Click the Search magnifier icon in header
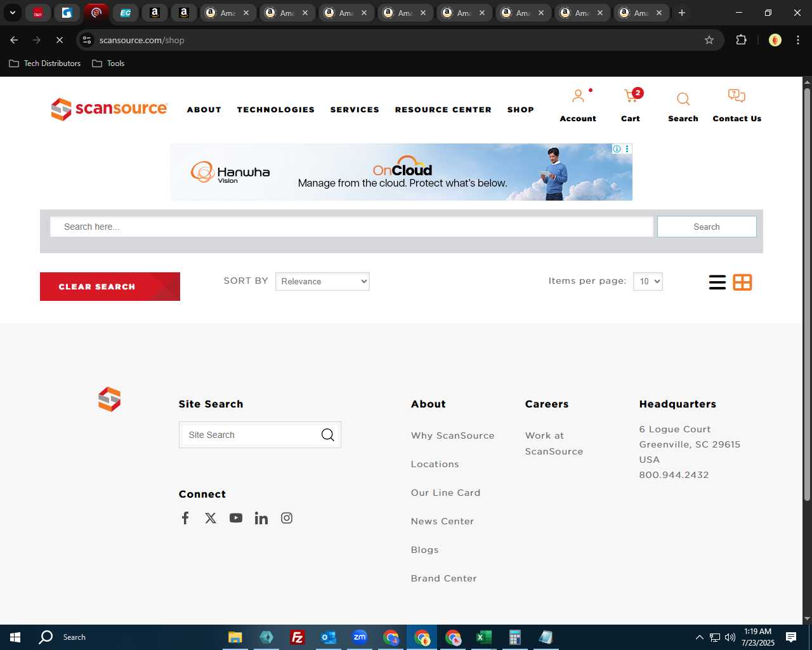 (683, 99)
